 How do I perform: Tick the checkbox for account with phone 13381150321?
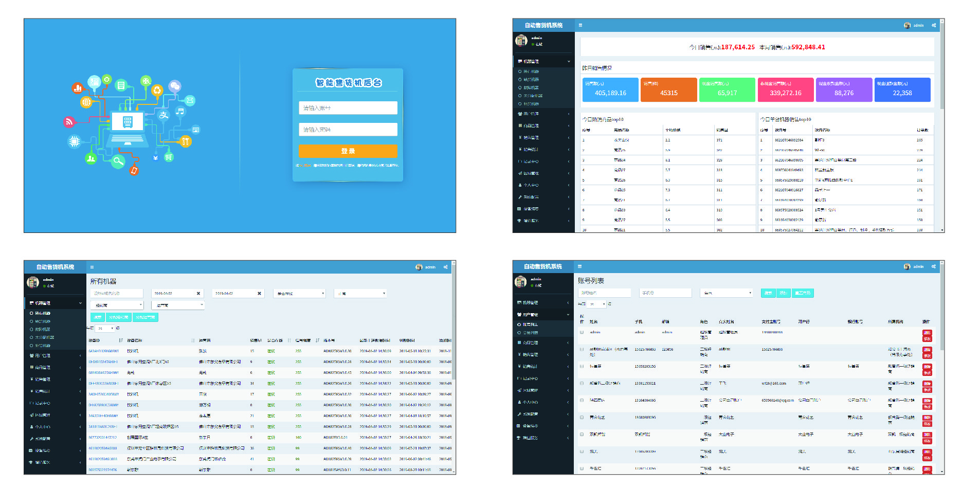(x=582, y=383)
